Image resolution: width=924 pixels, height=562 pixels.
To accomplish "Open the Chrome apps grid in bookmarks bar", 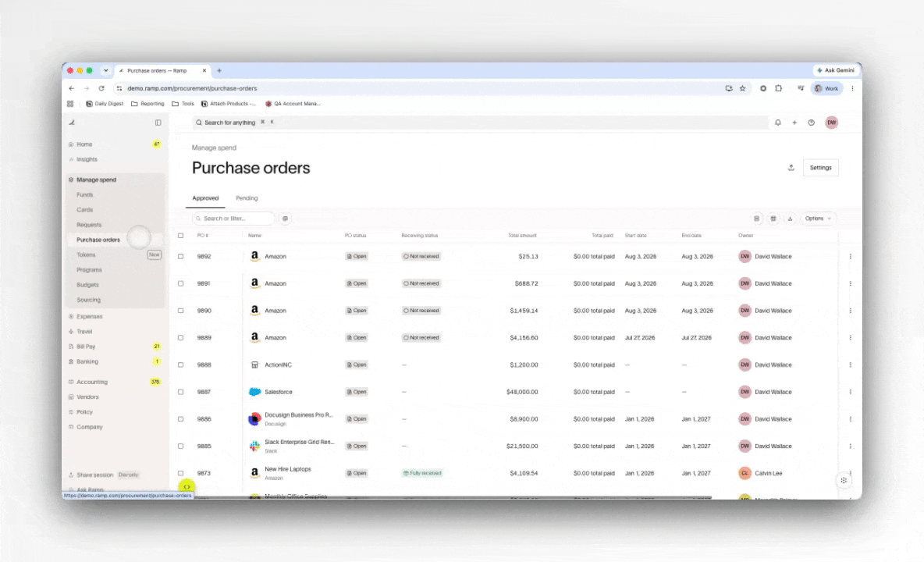I will [70, 104].
